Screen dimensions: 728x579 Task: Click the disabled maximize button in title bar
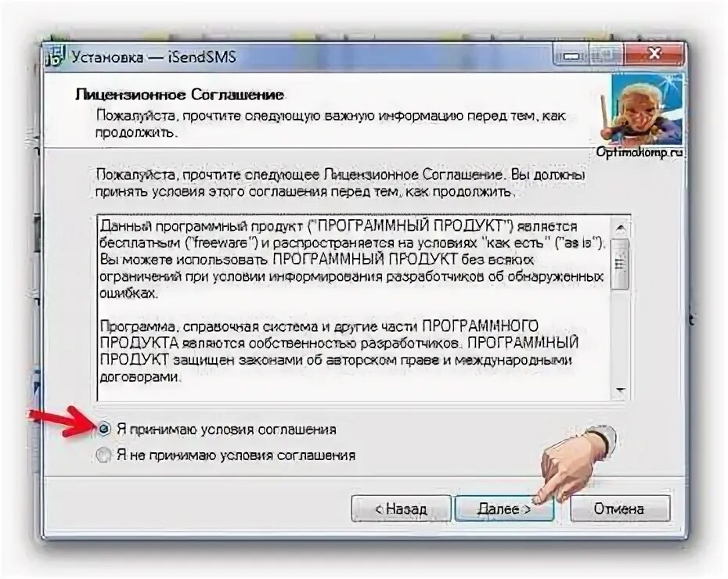tap(604, 56)
